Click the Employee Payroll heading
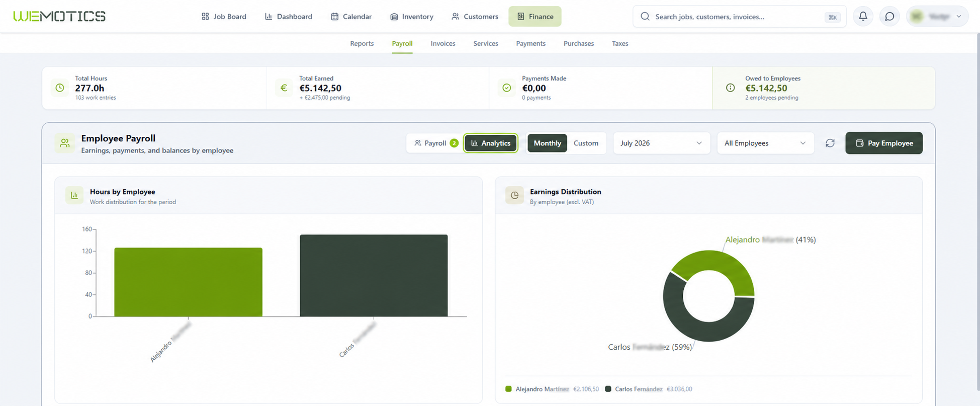The image size is (980, 406). (x=118, y=138)
